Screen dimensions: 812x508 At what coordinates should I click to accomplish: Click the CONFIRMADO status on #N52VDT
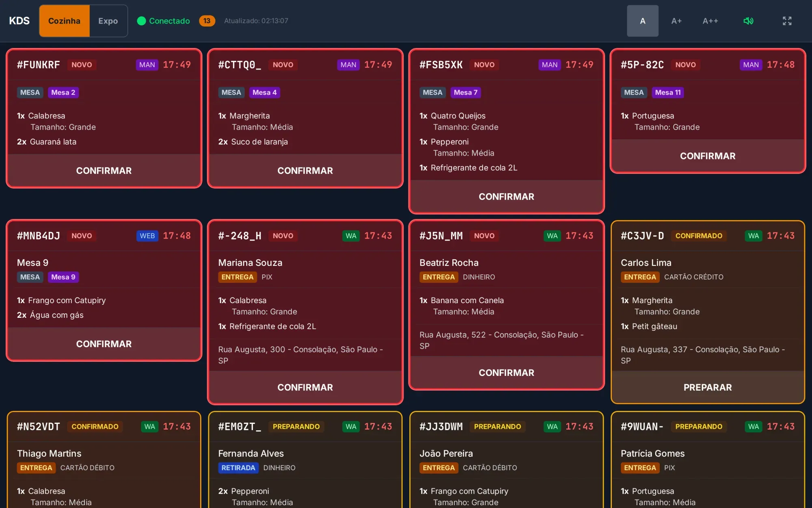[95, 427]
